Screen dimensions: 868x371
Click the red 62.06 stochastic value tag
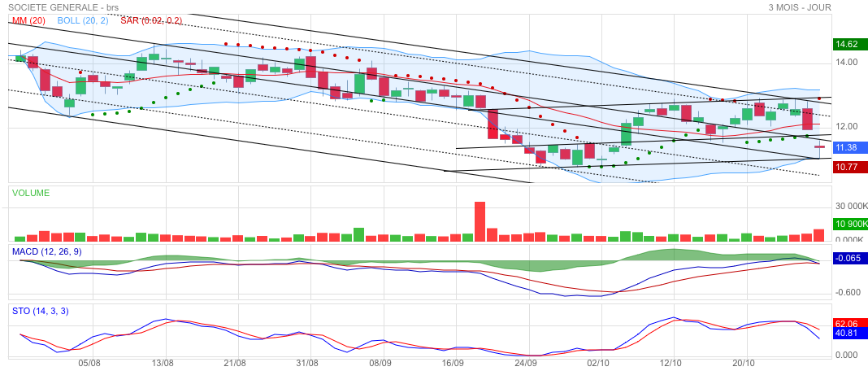(x=850, y=323)
